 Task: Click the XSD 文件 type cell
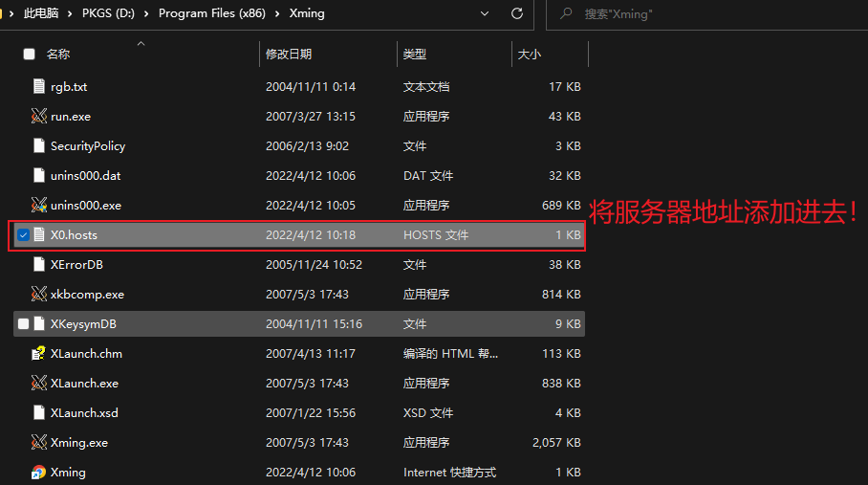[428, 412]
